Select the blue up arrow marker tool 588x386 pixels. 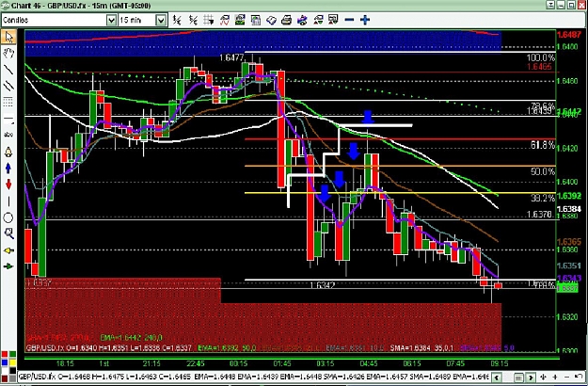pos(8,169)
